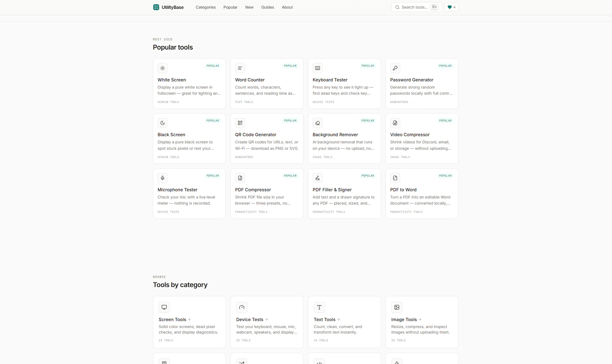Open the White Screen tool title
The width and height of the screenshot is (612, 364).
172,80
